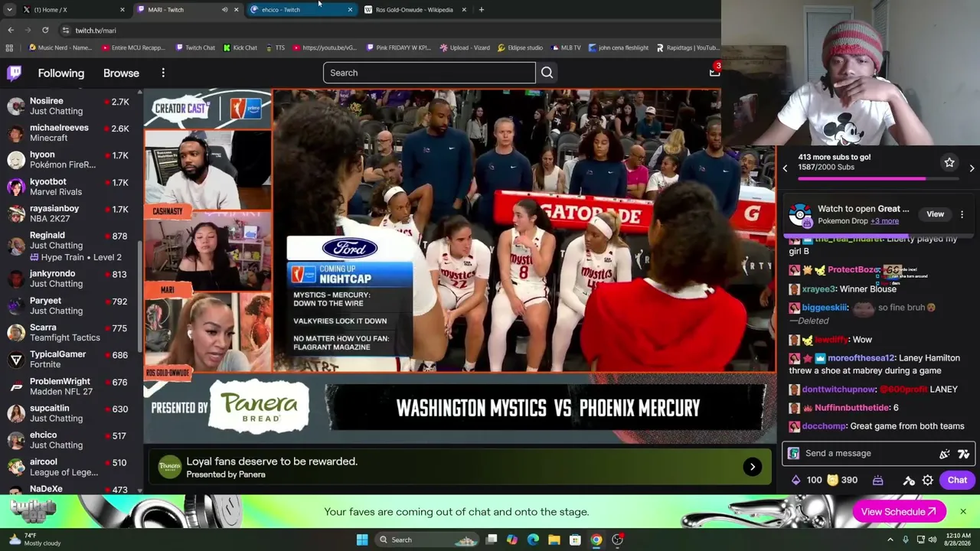Open the Following page
Image resolution: width=980 pixels, height=551 pixels.
click(61, 73)
